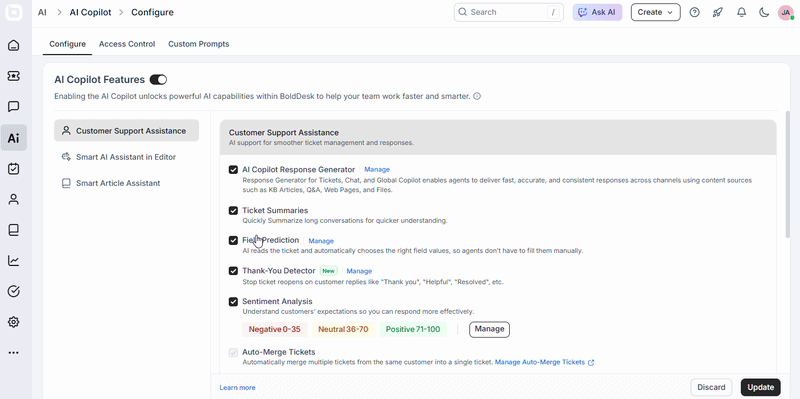800x399 pixels.
Task: Click the Configure breadcrumb text
Action: pyautogui.click(x=153, y=12)
